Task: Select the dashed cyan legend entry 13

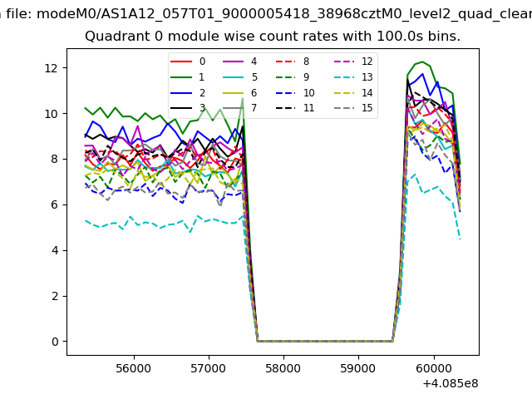Action: coord(342,77)
